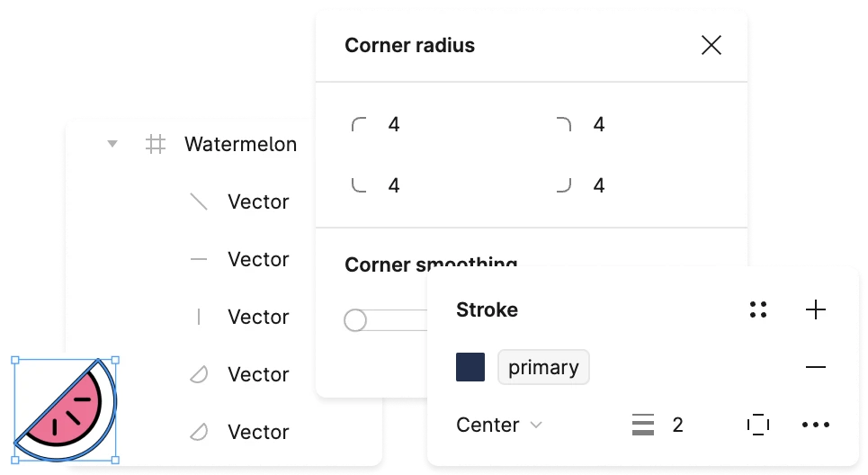Collapse the Watermelon layer group arrow

[112, 144]
